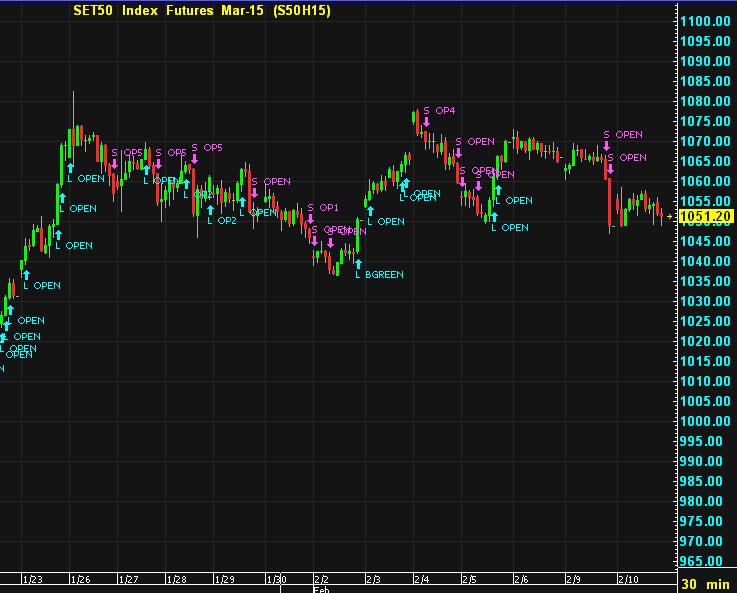Click the large red candlestick at 2/9 close
This screenshot has width=737, height=593.
coord(608,196)
